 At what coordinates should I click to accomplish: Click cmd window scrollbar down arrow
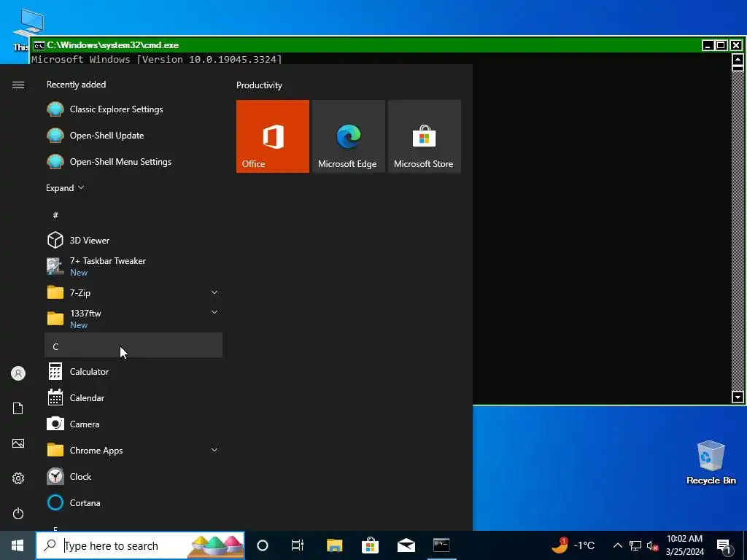pos(738,396)
